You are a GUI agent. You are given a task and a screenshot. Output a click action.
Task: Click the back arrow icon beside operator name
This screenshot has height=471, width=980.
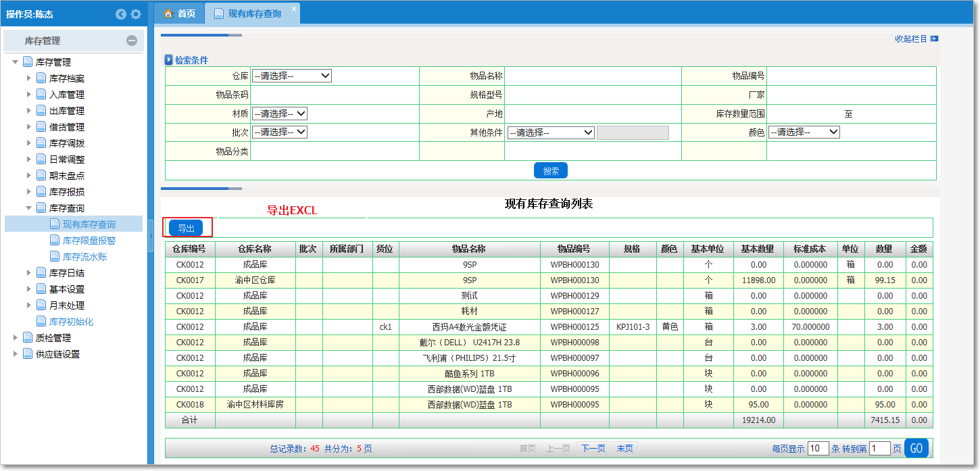(121, 14)
